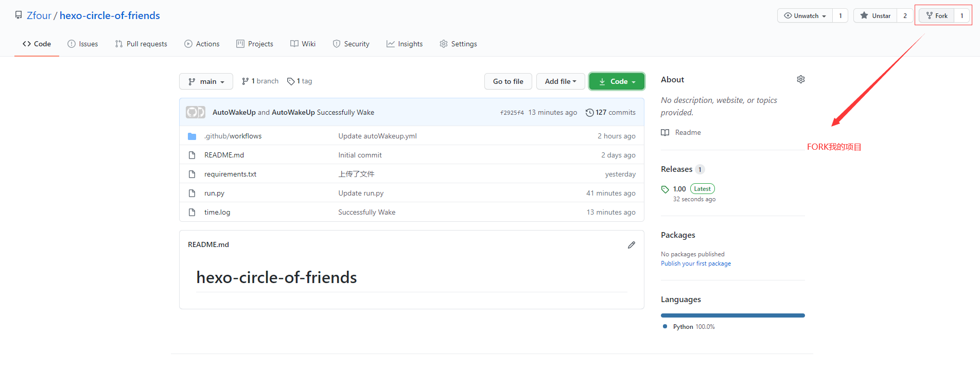Screen dimensions: 980x369
Task: Click the file icon beside run.py
Action: pyautogui.click(x=192, y=193)
